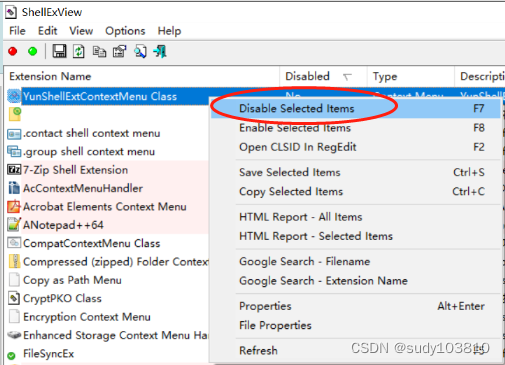
Task: Click the Find toolbar icon
Action: pos(140,52)
